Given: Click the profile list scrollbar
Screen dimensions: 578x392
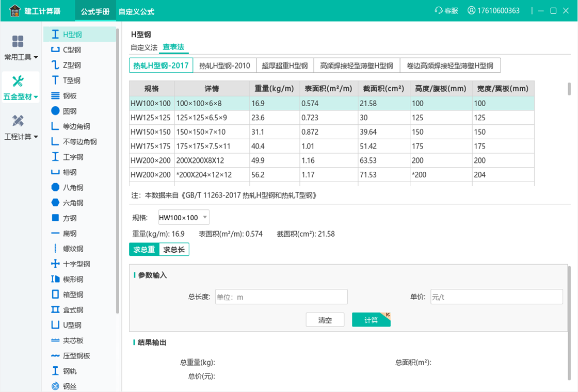Looking at the screenshot, I should click(118, 171).
